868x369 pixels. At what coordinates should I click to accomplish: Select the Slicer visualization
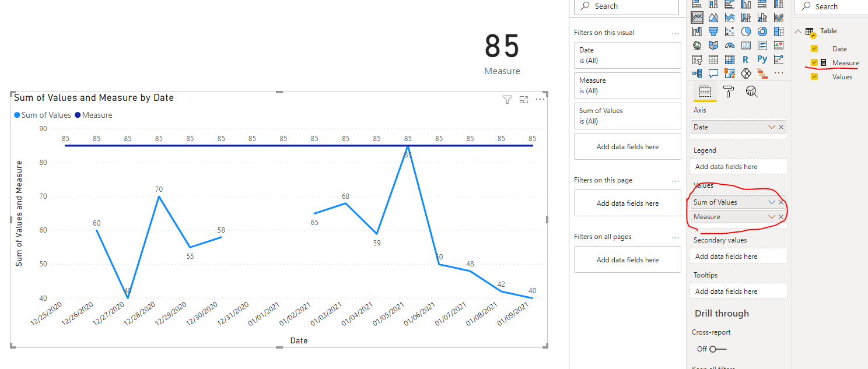click(697, 59)
